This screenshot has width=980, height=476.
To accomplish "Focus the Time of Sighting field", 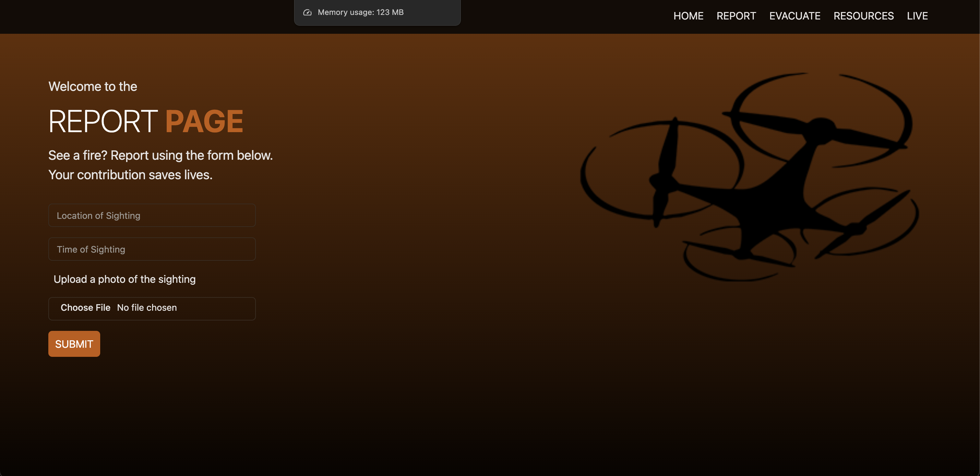I will tap(152, 249).
